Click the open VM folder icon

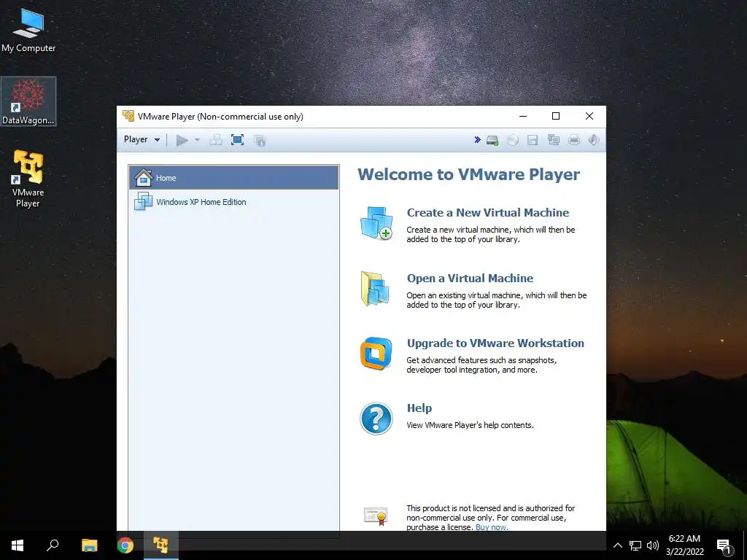pyautogui.click(x=375, y=289)
